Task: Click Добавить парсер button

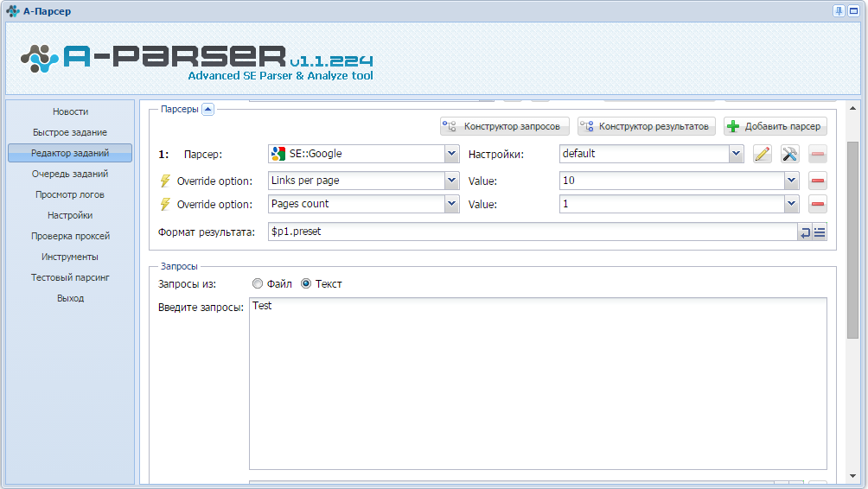Action: coord(775,126)
